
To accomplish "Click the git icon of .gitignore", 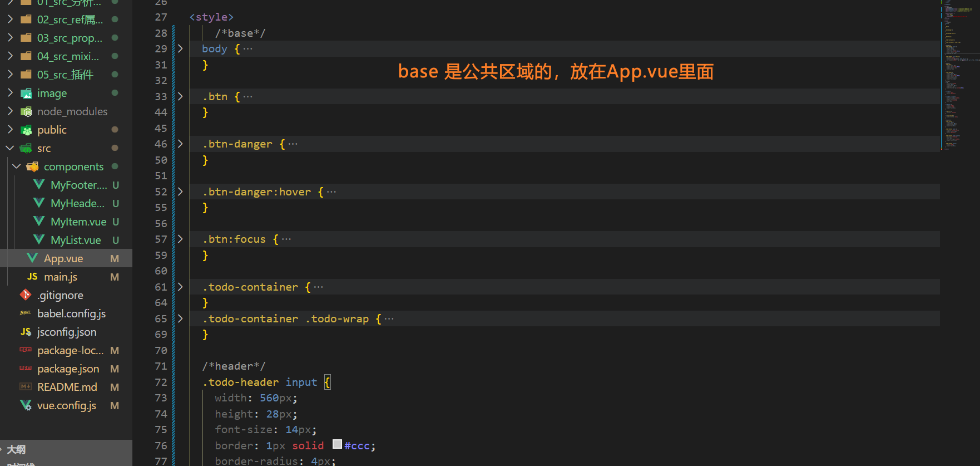I will click(26, 295).
